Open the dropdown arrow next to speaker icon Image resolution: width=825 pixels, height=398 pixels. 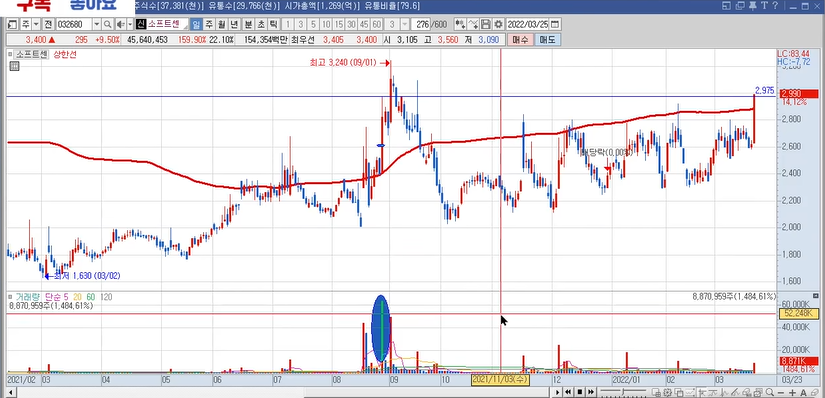point(130,24)
